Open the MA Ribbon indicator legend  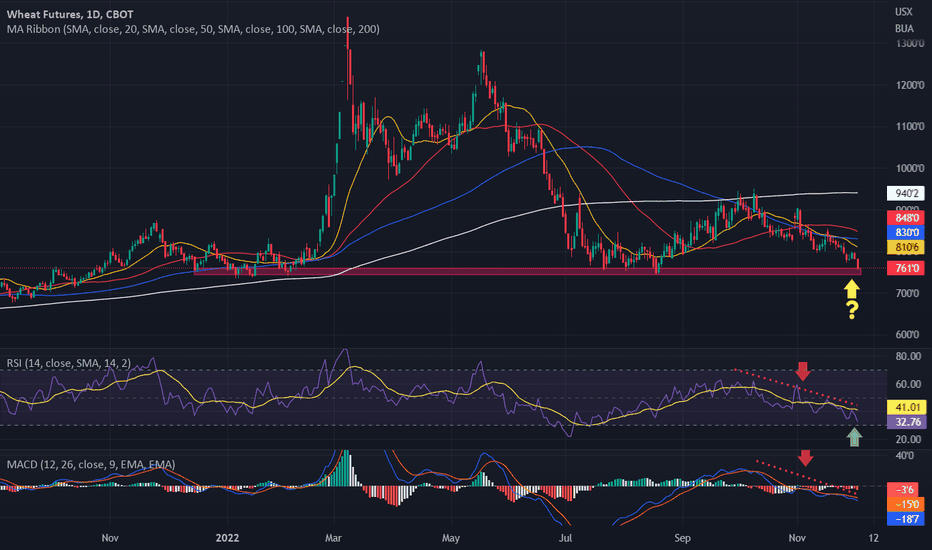click(193, 29)
